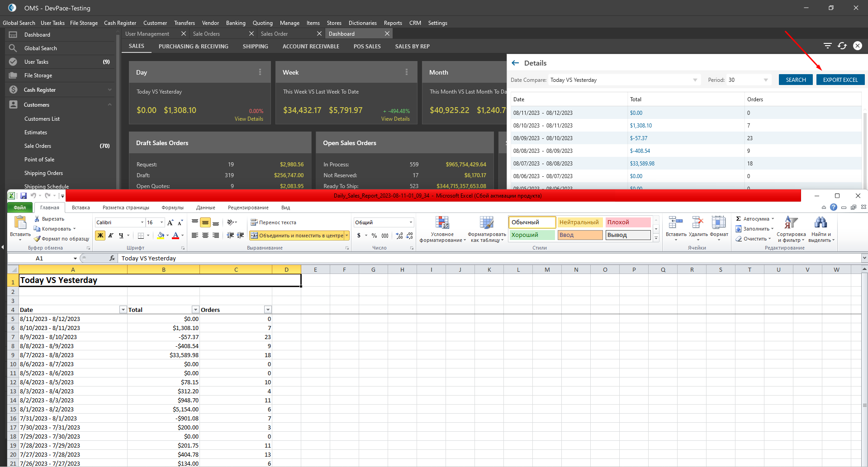Open the Day card three-dots menu
The height and width of the screenshot is (467, 868).
tap(260, 72)
